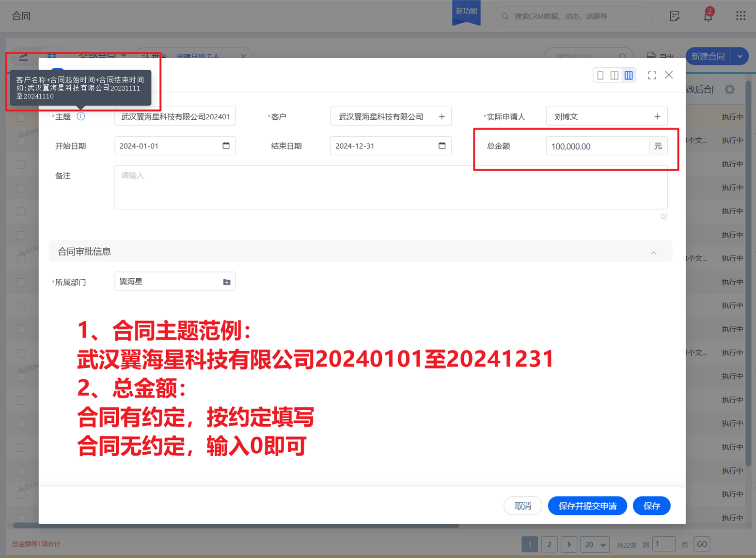
Task: Add a customer with the 客户 plus icon
Action: click(441, 116)
